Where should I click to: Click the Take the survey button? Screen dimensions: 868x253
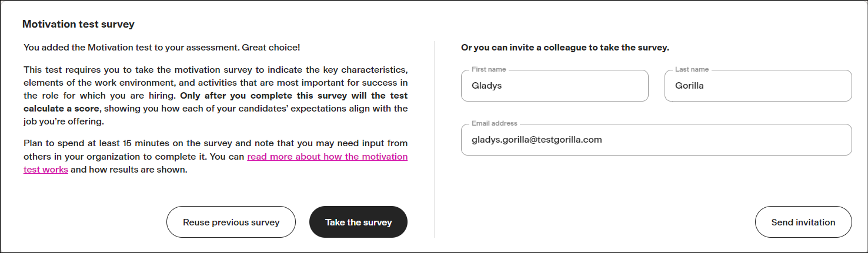click(x=358, y=222)
